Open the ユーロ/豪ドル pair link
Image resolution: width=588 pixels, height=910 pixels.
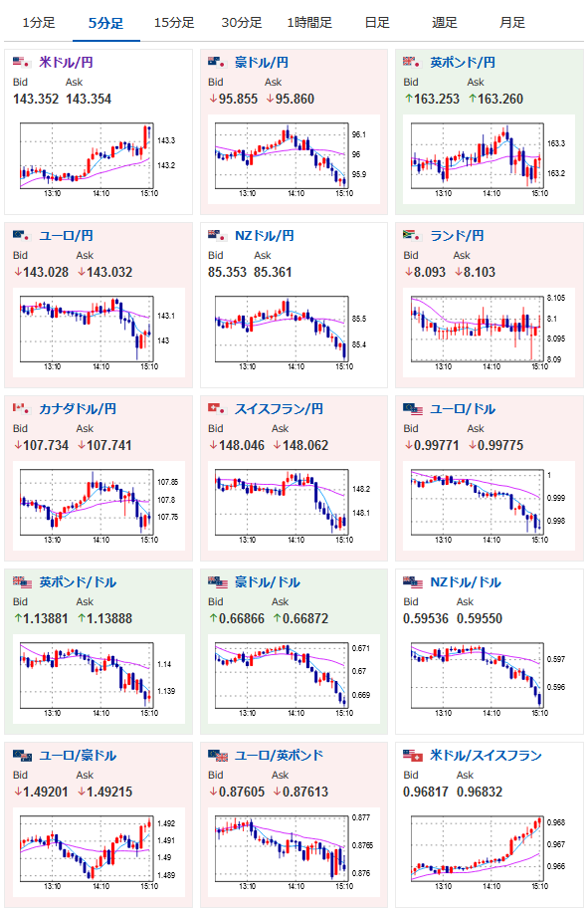(x=78, y=755)
